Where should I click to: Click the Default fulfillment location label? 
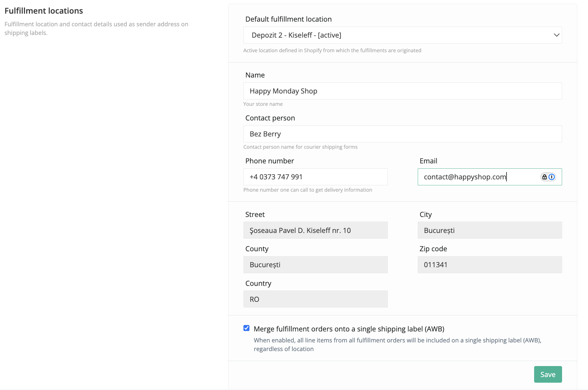pyautogui.click(x=288, y=19)
